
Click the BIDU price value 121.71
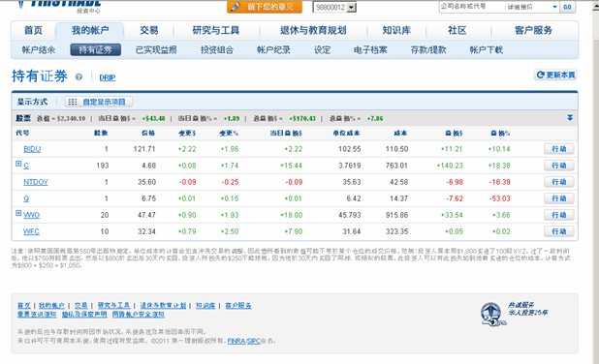click(144, 149)
